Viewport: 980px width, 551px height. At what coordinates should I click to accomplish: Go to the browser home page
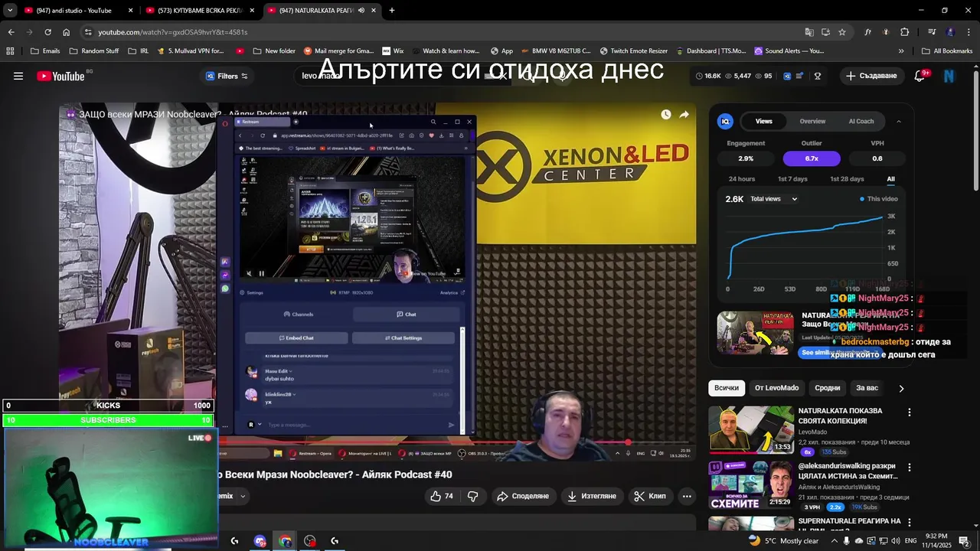tap(66, 32)
